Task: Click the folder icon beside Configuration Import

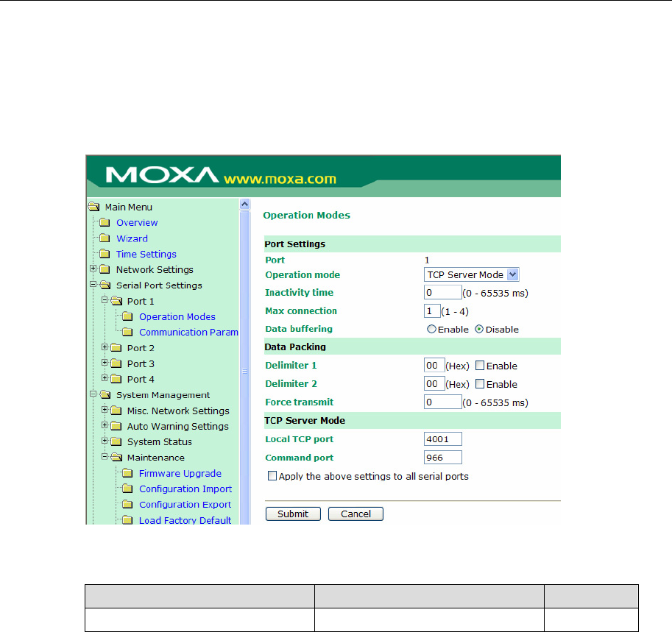Action: click(127, 489)
